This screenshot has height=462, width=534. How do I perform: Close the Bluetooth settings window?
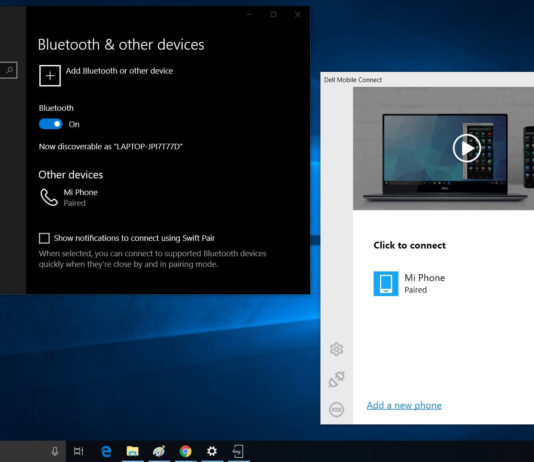pyautogui.click(x=298, y=14)
